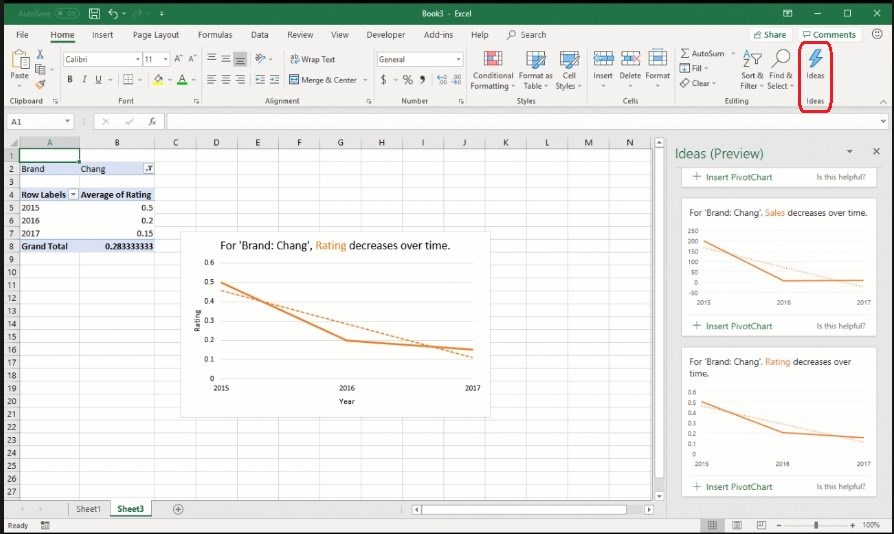This screenshot has height=534, width=894.
Task: Click the Decrease Indent icon
Action: [260, 79]
